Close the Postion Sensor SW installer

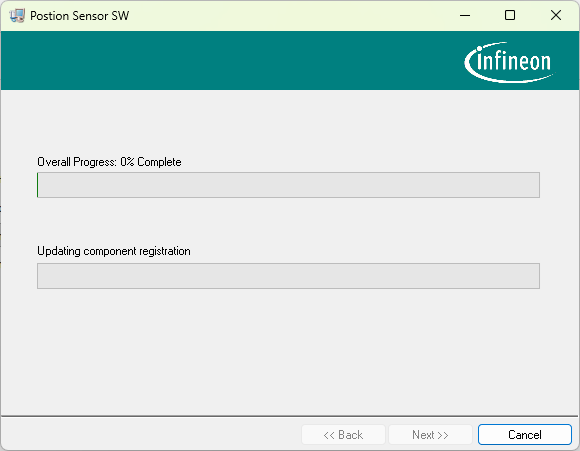point(556,16)
